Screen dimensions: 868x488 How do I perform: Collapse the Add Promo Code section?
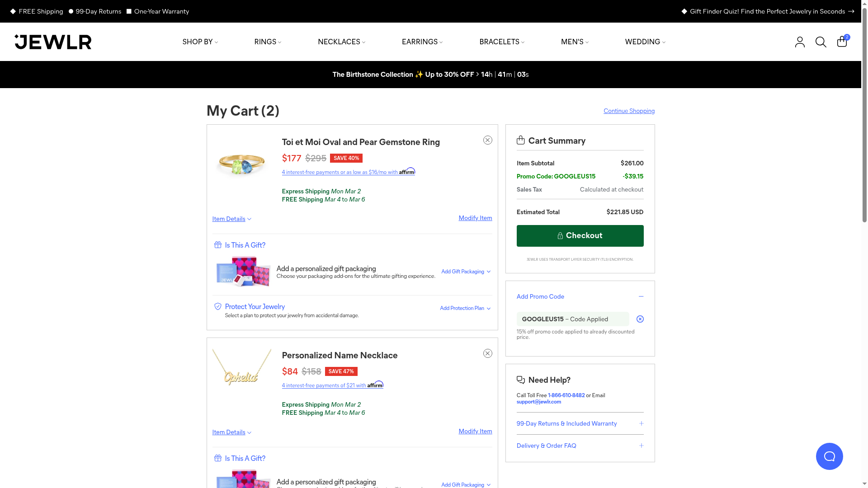(x=641, y=296)
